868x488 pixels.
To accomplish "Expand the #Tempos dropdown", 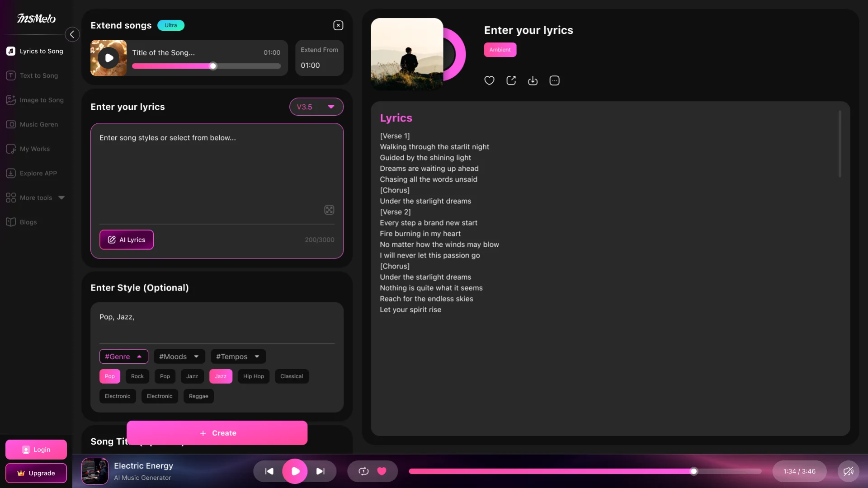I will 238,357.
